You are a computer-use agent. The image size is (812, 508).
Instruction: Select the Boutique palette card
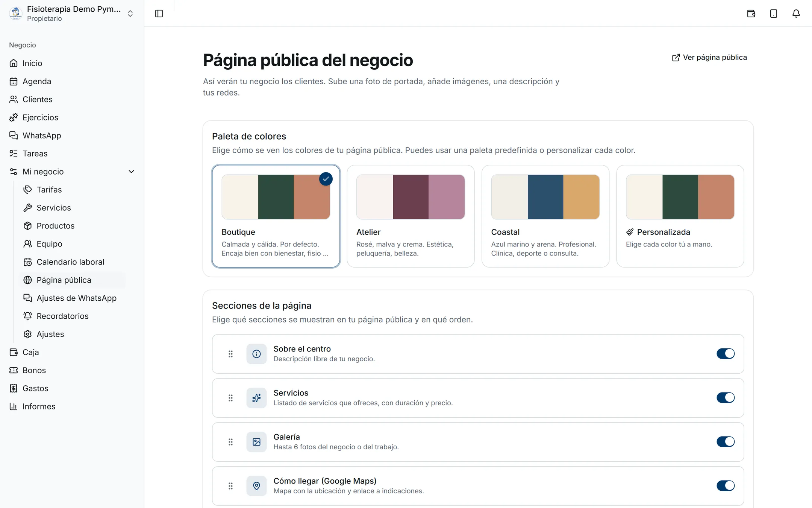276,216
